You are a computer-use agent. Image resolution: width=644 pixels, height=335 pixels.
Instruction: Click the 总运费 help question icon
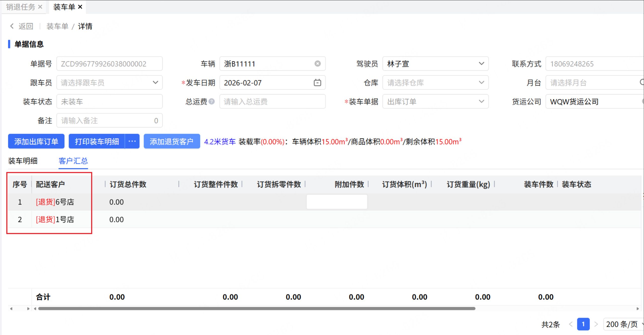(212, 101)
